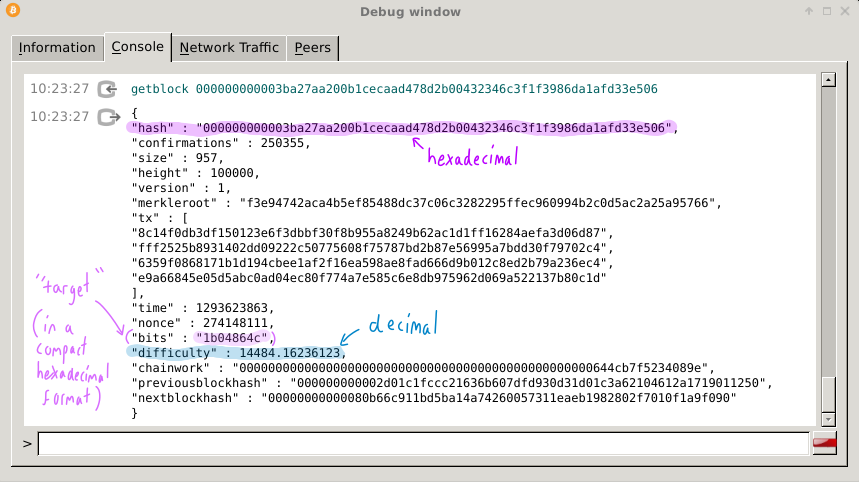The width and height of the screenshot is (859, 482).
Task: Select the Console tab
Action: pos(137,47)
